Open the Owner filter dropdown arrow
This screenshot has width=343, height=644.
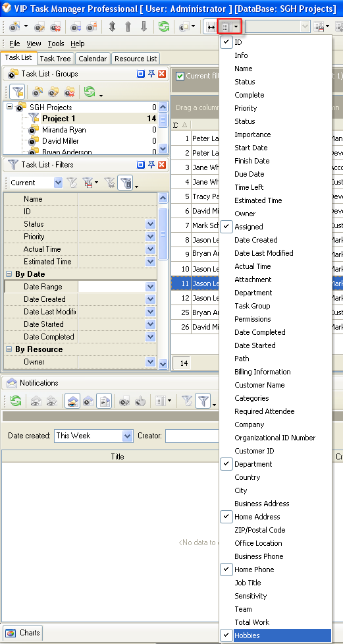click(150, 362)
